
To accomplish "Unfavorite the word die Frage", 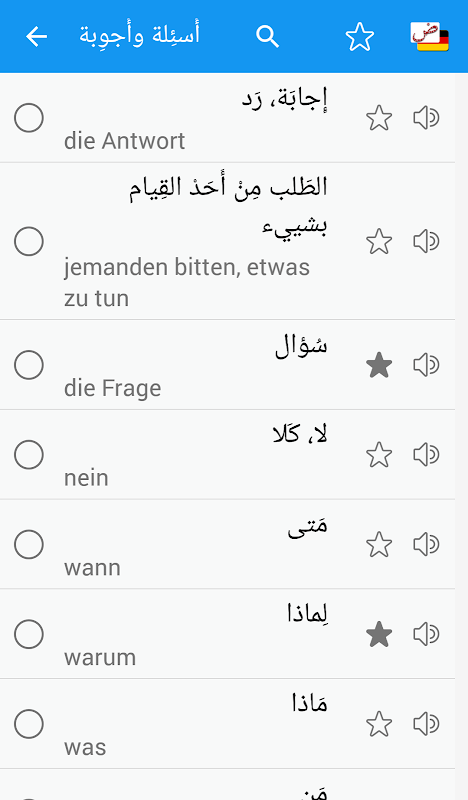I will [x=379, y=365].
